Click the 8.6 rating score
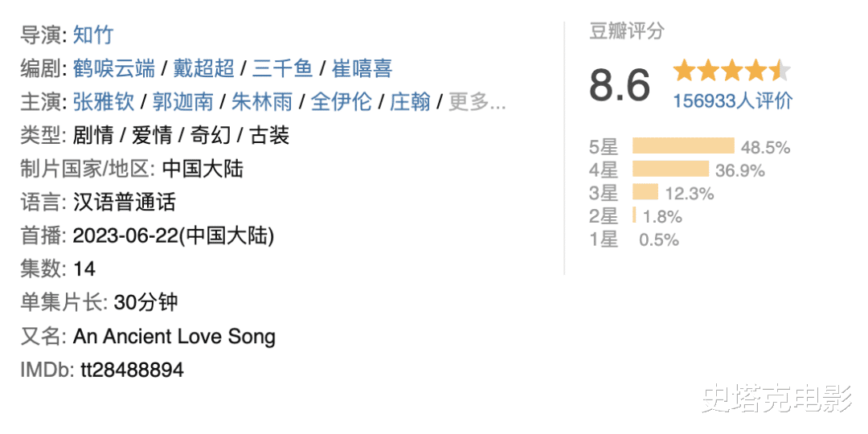Viewport: 868px width, 434px height. coord(619,84)
